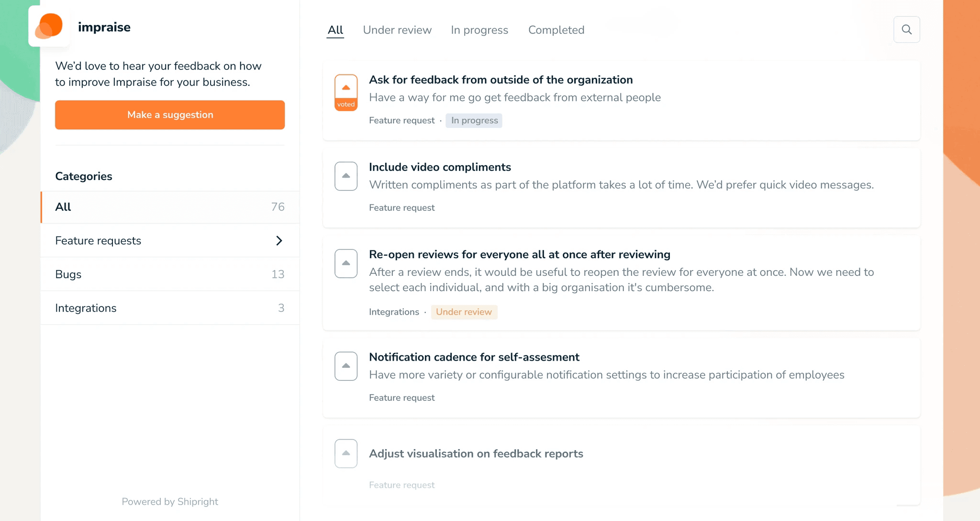Open the In progress tab
Viewport: 980px width, 521px height.
coord(479,30)
